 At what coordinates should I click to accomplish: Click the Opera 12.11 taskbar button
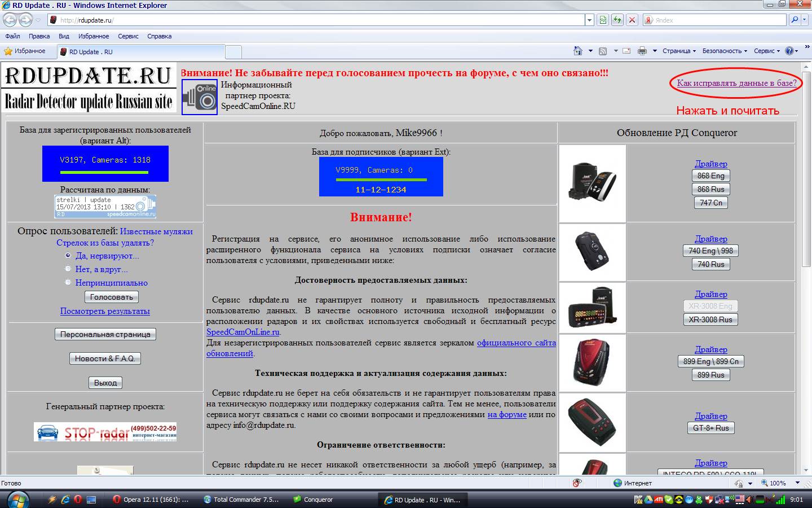151,500
